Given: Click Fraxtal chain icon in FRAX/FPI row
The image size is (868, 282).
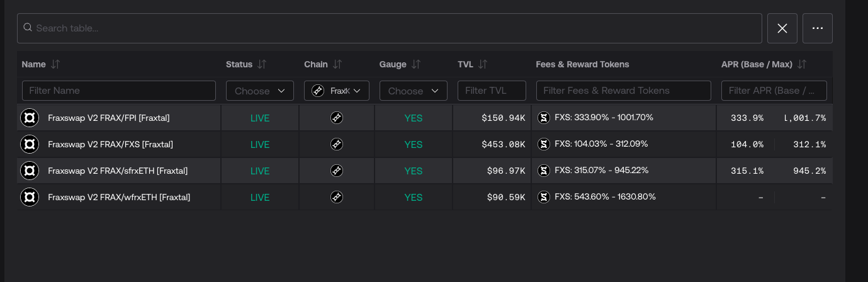Looking at the screenshot, I should (337, 118).
